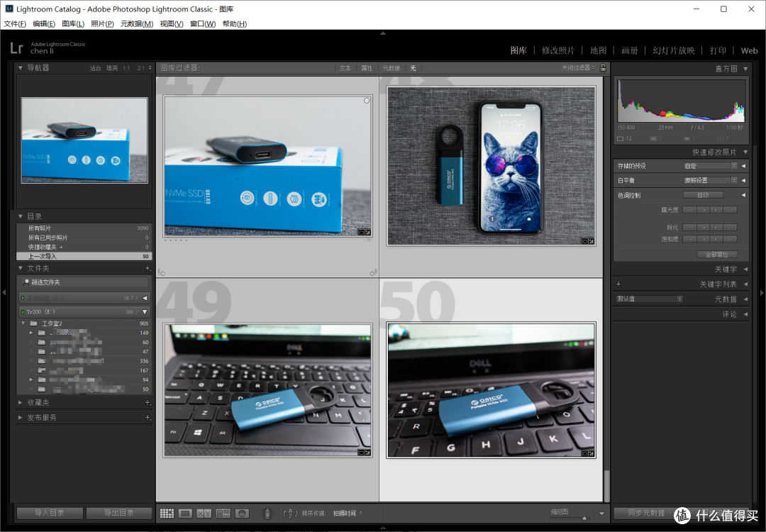Select 文本 filter option
The image size is (766, 532).
click(345, 68)
